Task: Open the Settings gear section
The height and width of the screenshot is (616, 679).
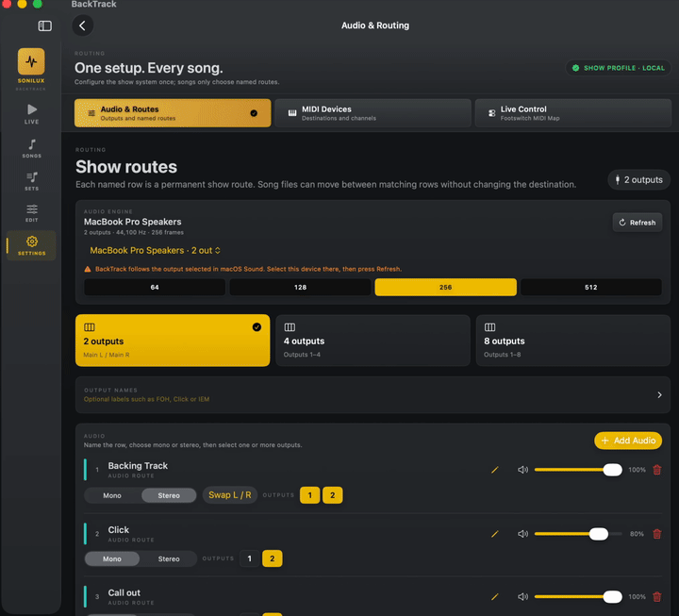Action: point(32,245)
